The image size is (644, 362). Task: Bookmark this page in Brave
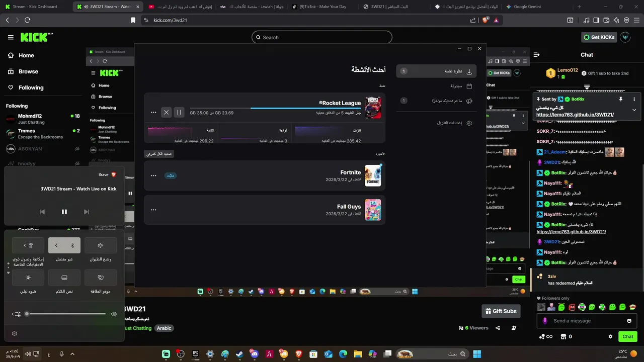(133, 20)
